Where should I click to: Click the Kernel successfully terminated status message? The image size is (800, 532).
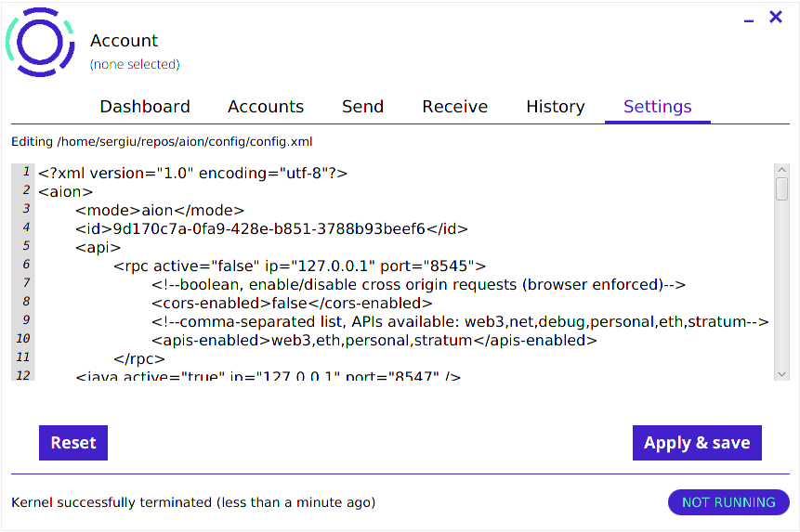pyautogui.click(x=193, y=502)
